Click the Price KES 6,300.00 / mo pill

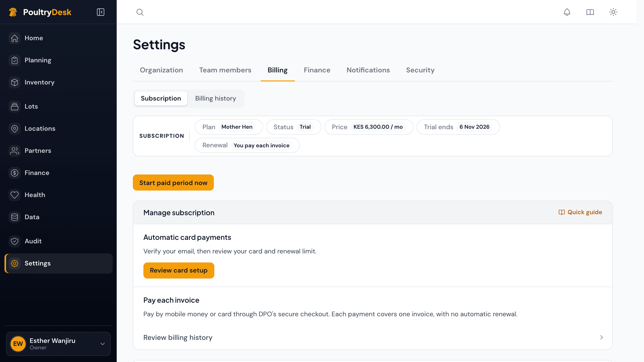click(x=369, y=127)
